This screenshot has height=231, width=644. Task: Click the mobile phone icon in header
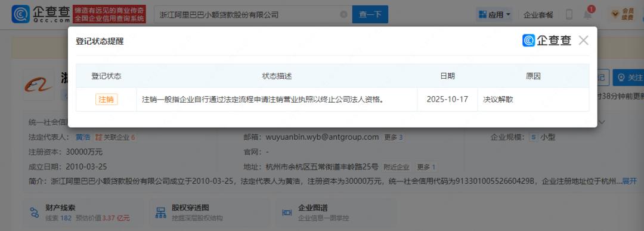click(x=569, y=14)
